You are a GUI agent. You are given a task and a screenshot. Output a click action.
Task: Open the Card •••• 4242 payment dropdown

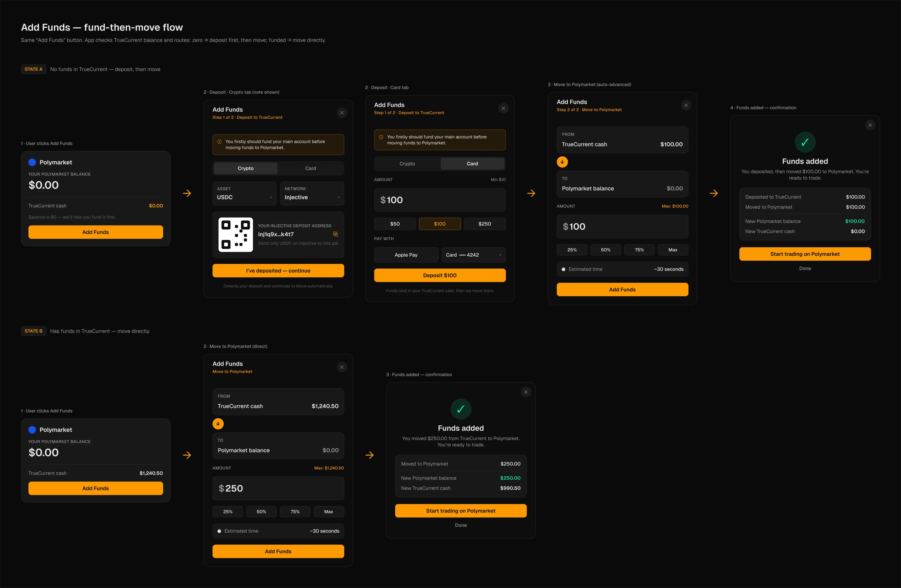tap(473, 255)
